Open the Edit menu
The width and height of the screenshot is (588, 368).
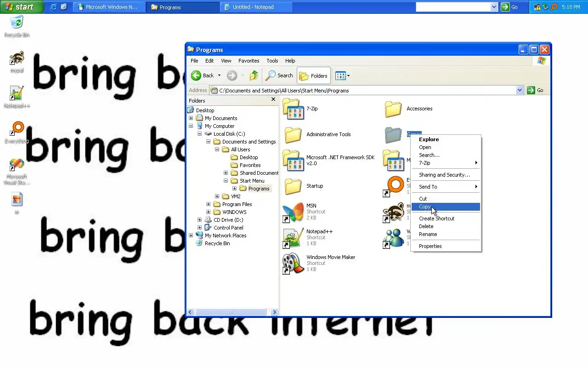(x=209, y=61)
